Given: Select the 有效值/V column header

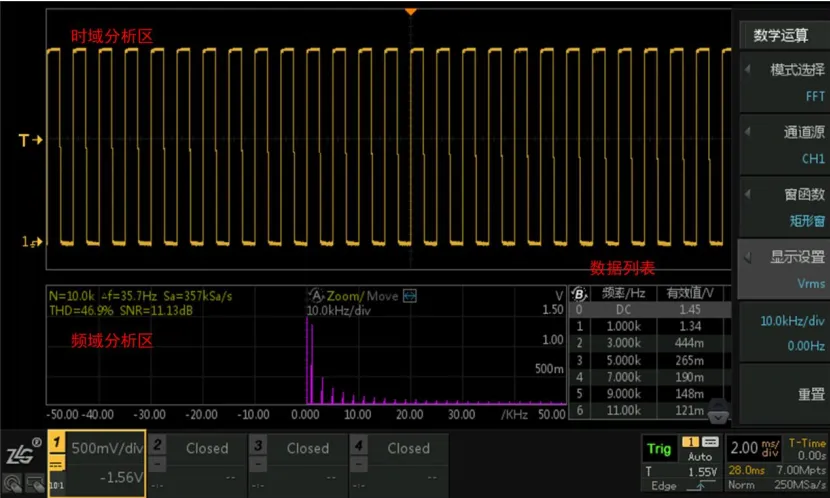Looking at the screenshot, I should click(x=690, y=293).
